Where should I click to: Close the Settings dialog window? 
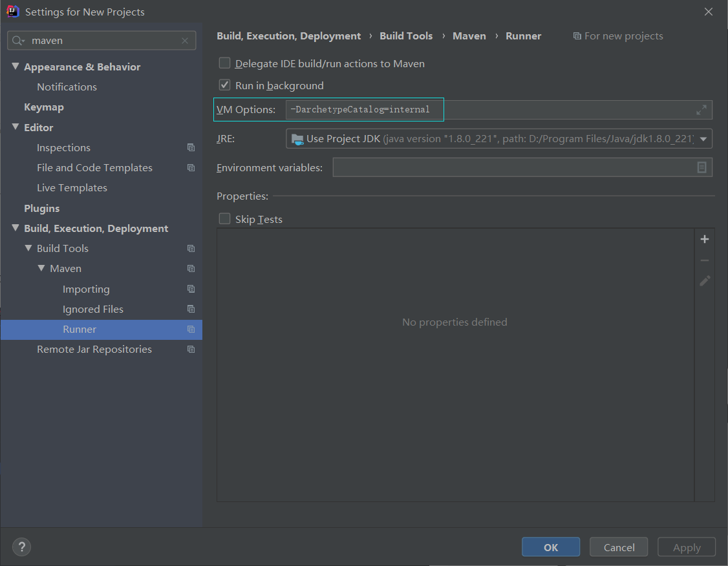[708, 12]
